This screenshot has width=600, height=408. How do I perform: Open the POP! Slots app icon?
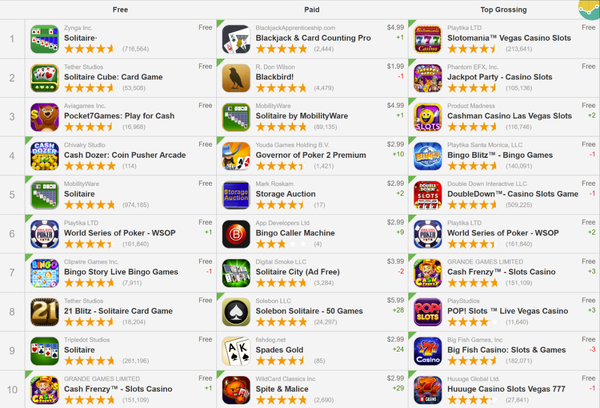[428, 312]
